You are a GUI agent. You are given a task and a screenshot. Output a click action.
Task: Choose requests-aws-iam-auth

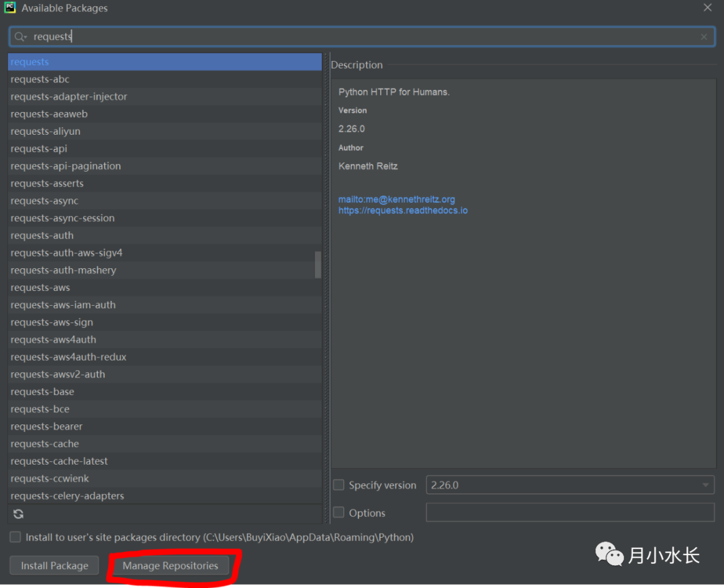click(x=165, y=305)
